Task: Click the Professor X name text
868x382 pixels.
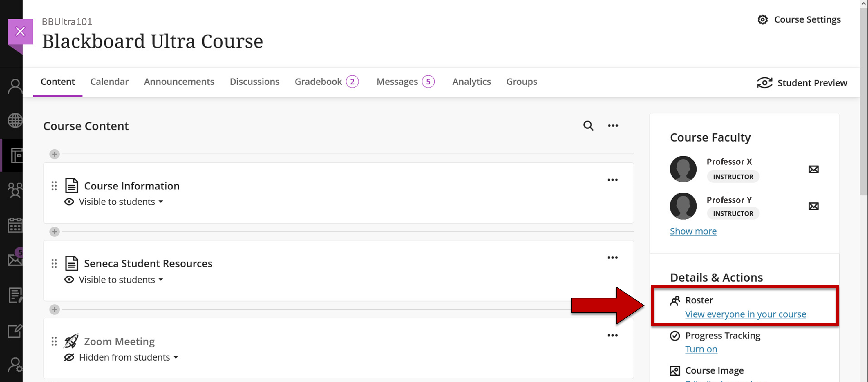Action: tap(729, 162)
